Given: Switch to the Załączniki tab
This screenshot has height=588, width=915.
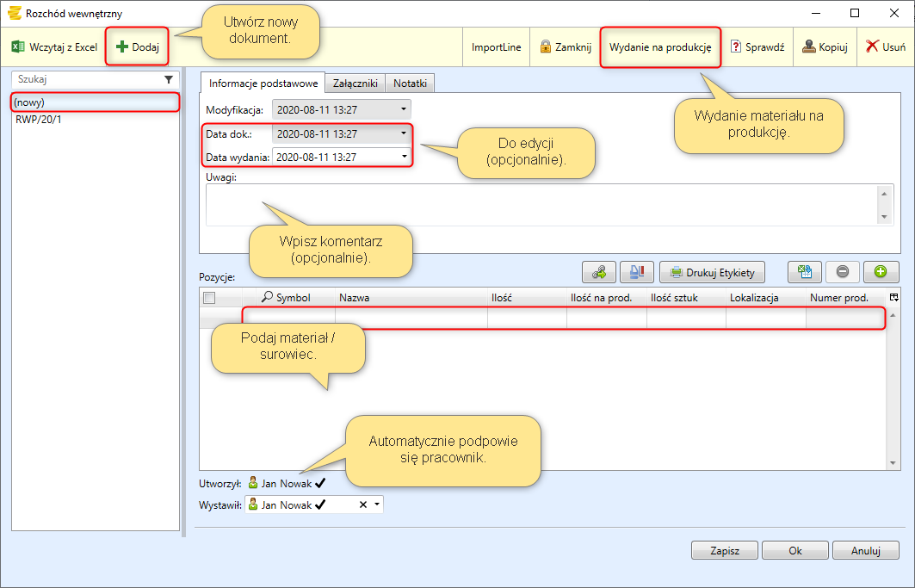Looking at the screenshot, I should click(x=351, y=84).
